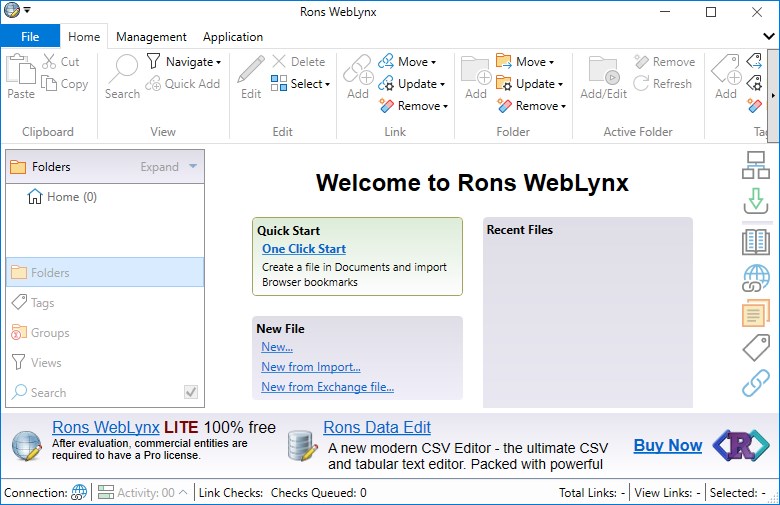Click the Rons Data Edit database icon
780x505 pixels.
point(302,446)
